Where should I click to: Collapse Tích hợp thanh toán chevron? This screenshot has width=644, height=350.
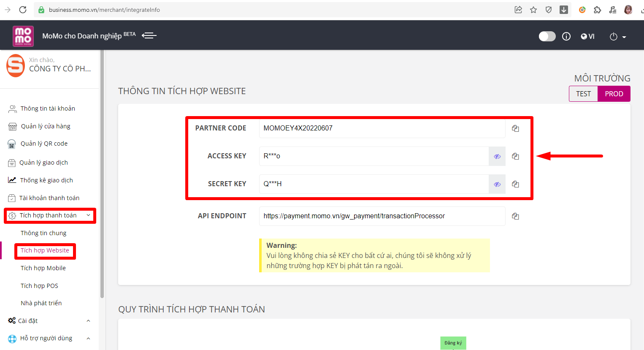point(88,215)
